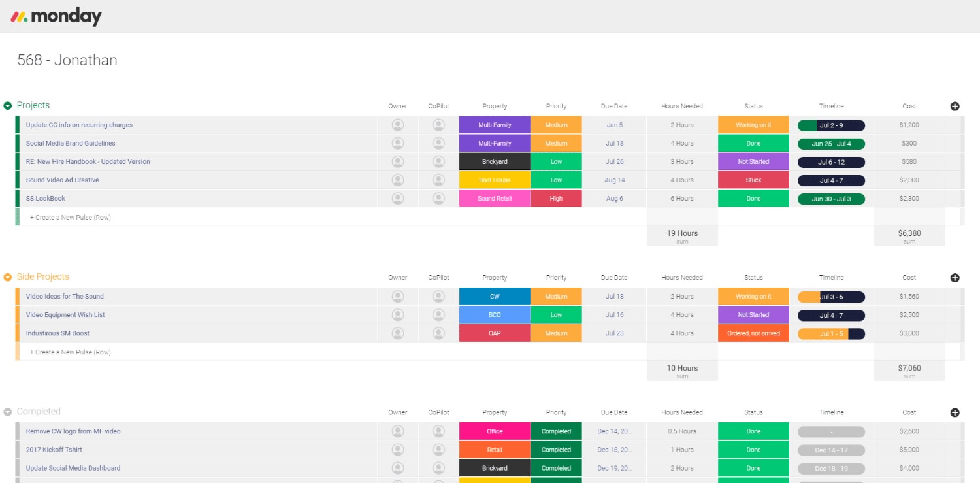Change Priority of SS LookBook
Viewport: 980px width, 483px height.
pos(556,199)
